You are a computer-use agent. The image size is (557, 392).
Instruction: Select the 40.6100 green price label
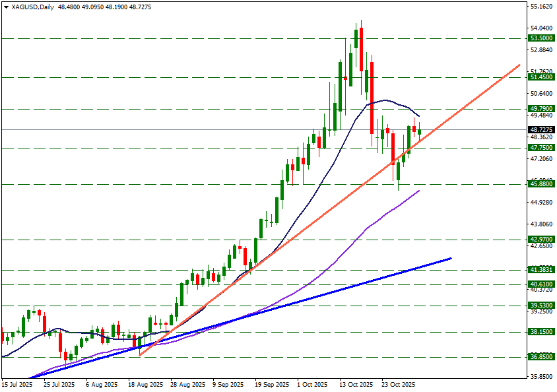(x=541, y=284)
